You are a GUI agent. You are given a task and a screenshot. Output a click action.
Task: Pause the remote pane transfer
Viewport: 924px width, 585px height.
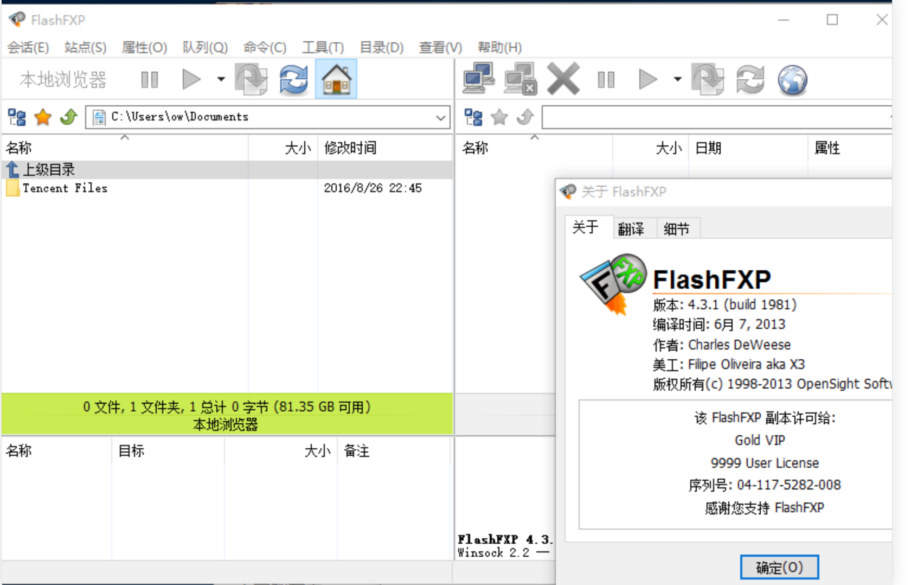pyautogui.click(x=606, y=80)
